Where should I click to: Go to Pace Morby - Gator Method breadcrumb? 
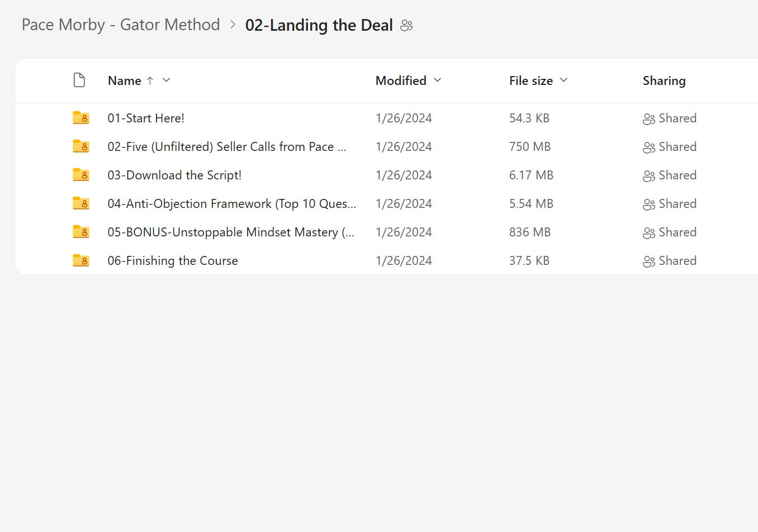pyautogui.click(x=121, y=25)
